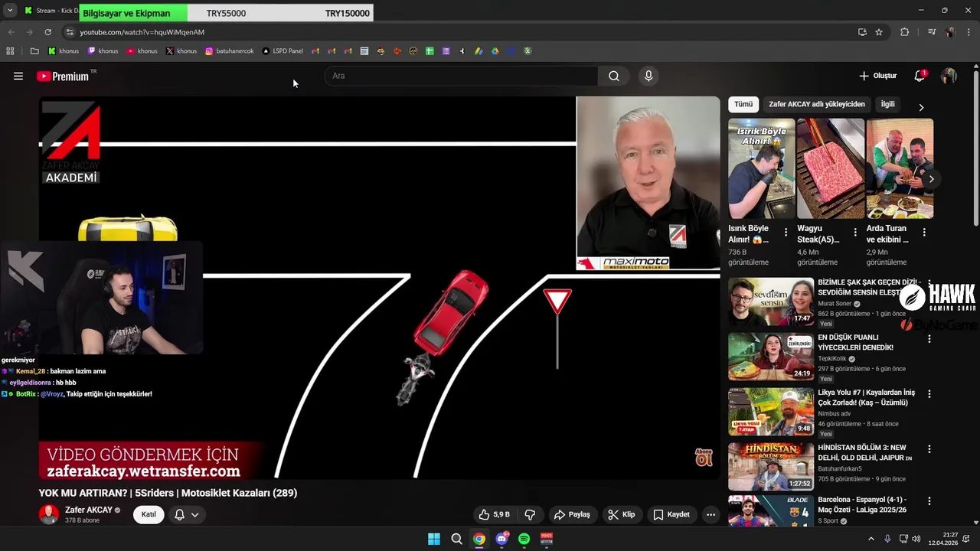980x551 pixels.
Task: Like the video with 5,9 B likes
Action: pyautogui.click(x=494, y=514)
